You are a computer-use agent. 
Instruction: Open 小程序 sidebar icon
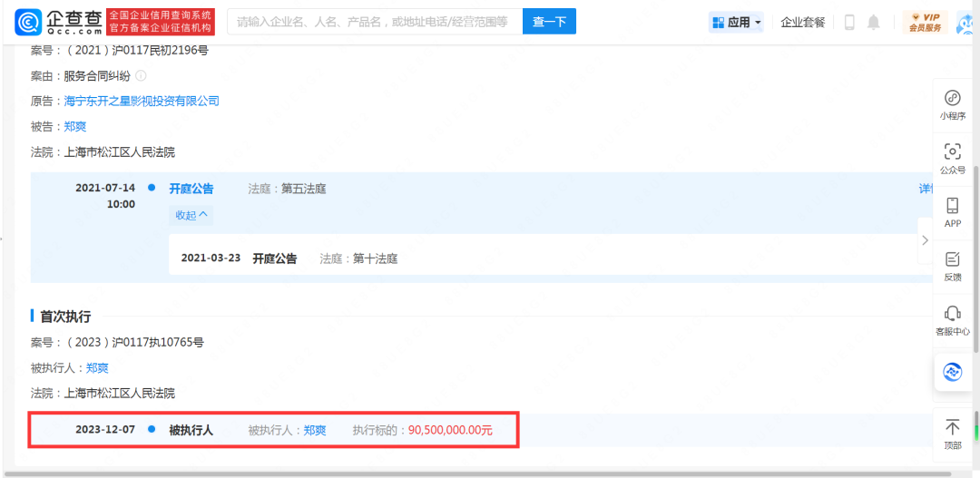click(952, 105)
